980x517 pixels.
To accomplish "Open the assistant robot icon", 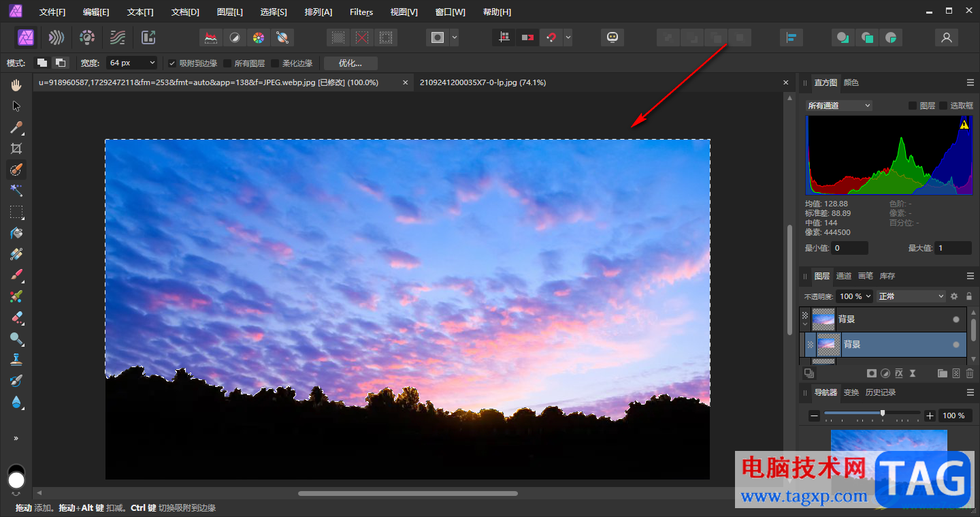I will (x=612, y=37).
